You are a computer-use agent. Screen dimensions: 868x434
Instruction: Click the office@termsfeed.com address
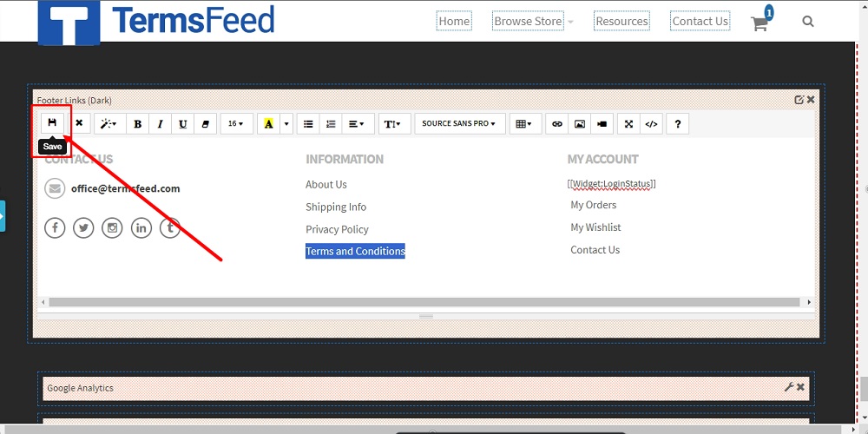pos(126,188)
